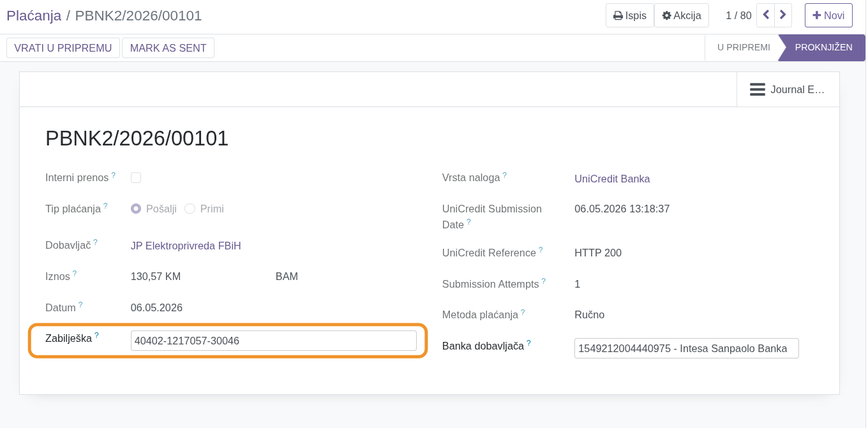Select the Pošalji payment type radio
The image size is (868, 428).
136,209
